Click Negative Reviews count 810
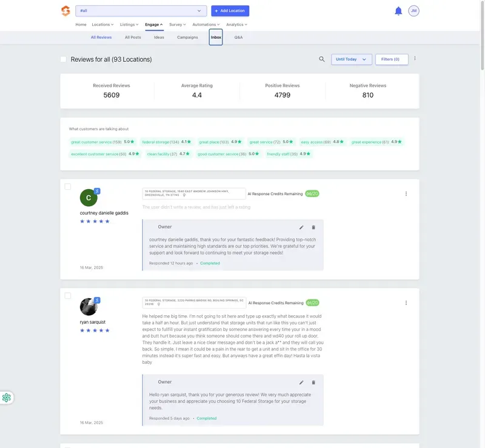Screen dimensions: 485x448 coord(368,95)
